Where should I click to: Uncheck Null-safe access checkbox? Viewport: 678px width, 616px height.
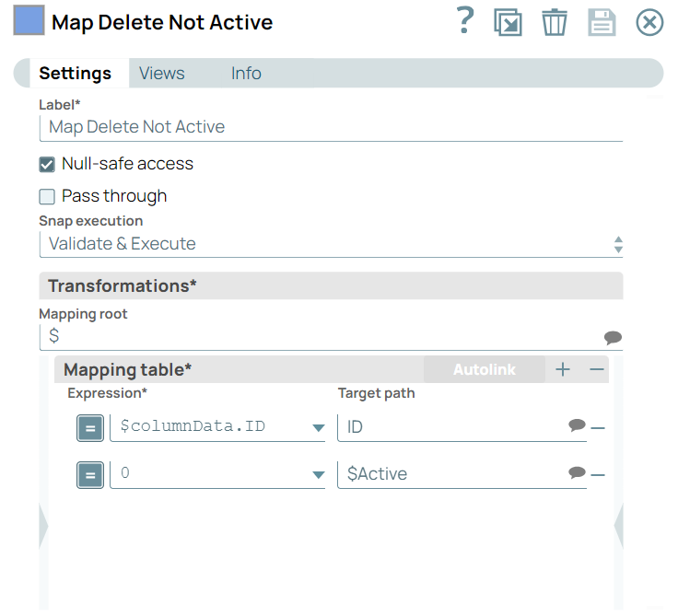pyautogui.click(x=47, y=165)
